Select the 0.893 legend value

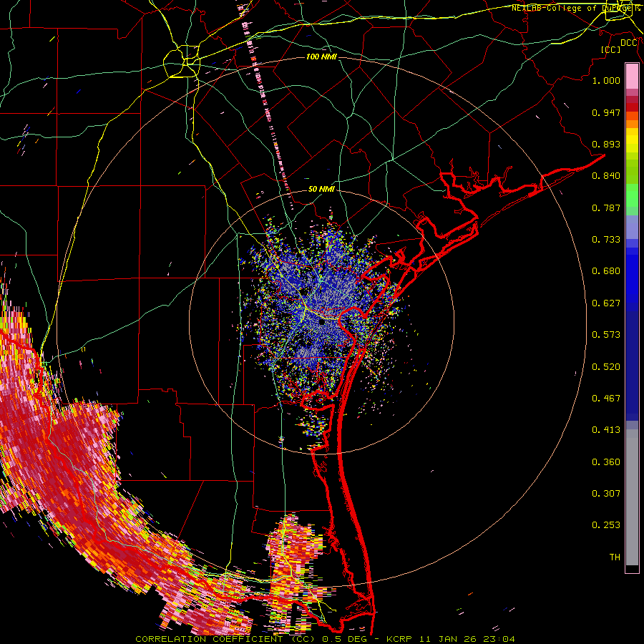point(606,144)
